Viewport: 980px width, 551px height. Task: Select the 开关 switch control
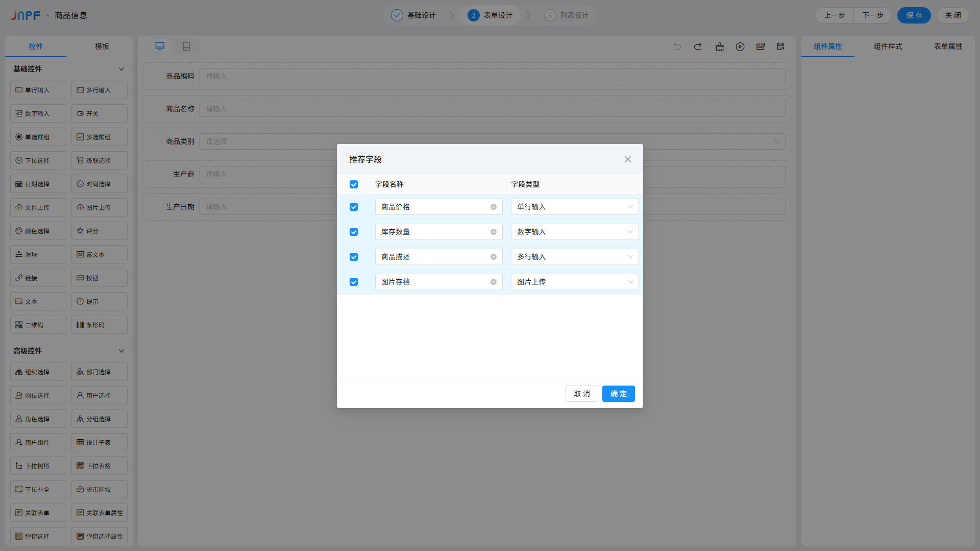point(100,113)
